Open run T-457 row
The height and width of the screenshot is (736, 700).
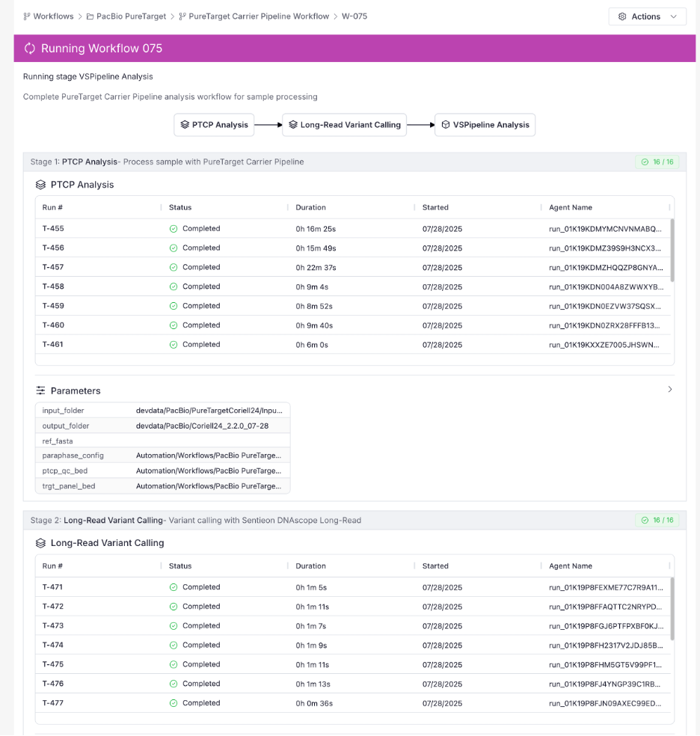pos(353,267)
